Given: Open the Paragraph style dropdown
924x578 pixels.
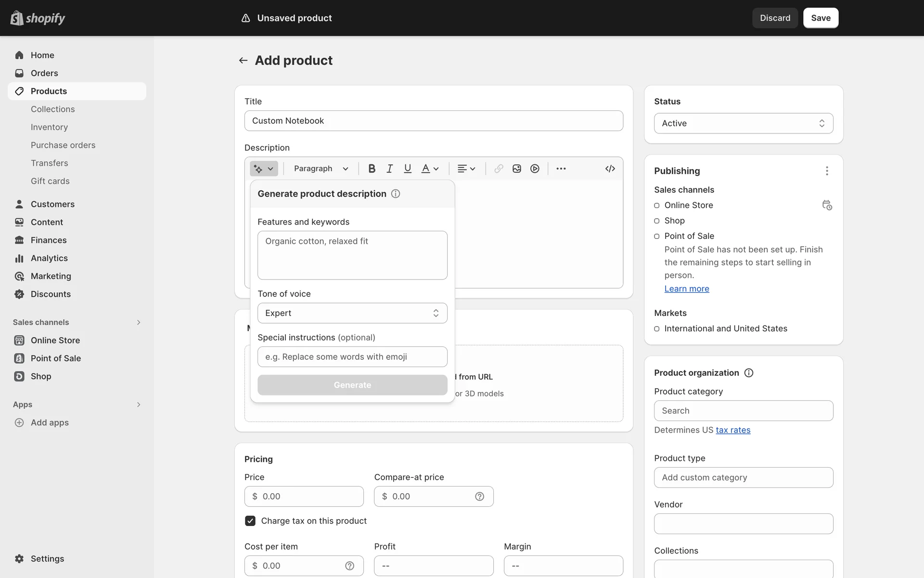Looking at the screenshot, I should coord(321,169).
